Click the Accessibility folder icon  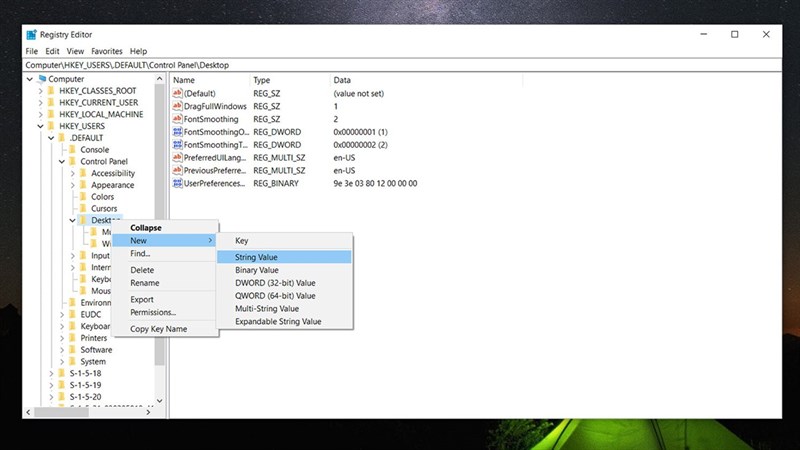tap(83, 173)
